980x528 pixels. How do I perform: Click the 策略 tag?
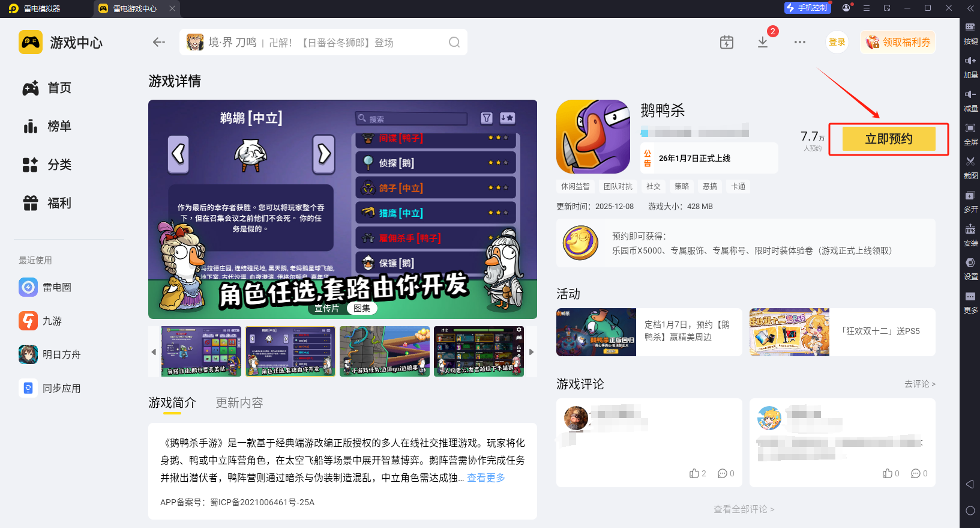(682, 187)
